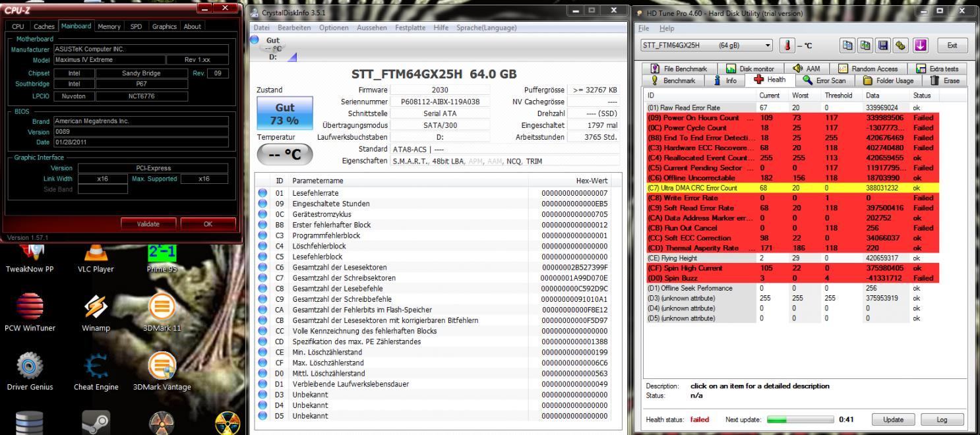Click the blue status dot for Verbleibende Laufwerkslebensdauer
The width and height of the screenshot is (980, 435).
pos(263,383)
